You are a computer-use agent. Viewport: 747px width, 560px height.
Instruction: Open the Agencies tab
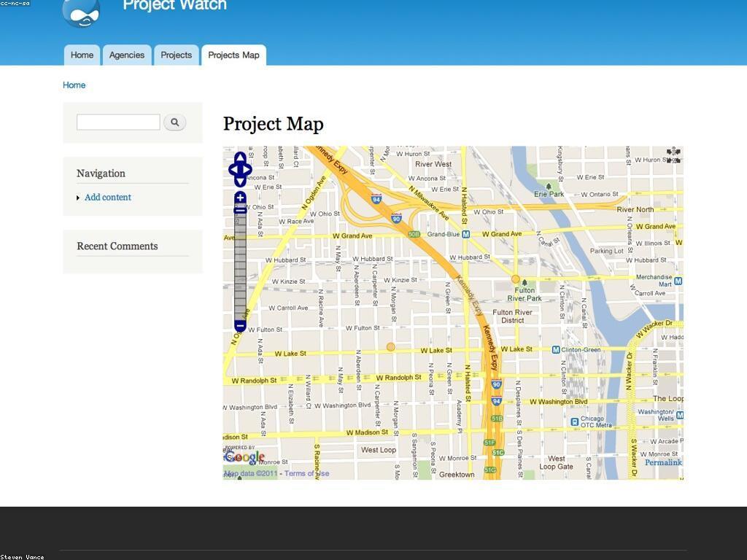[x=127, y=55]
